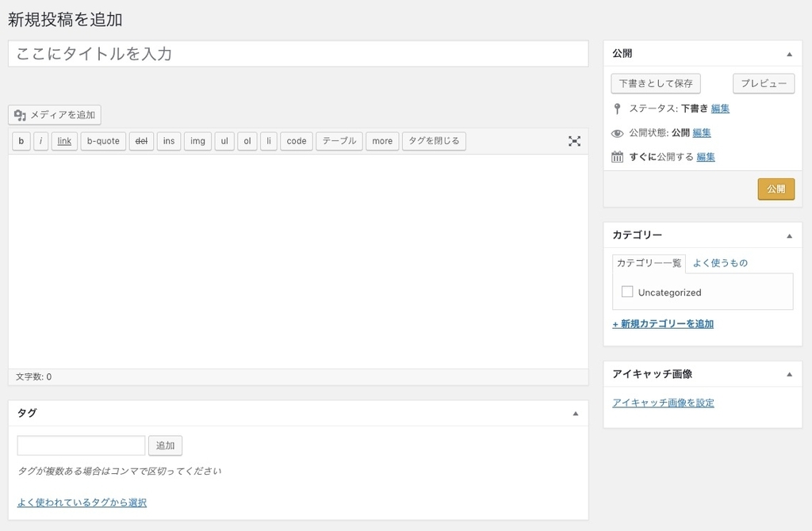Insert image with img quicktag
Image resolution: width=812 pixels, height=531 pixels.
[197, 141]
